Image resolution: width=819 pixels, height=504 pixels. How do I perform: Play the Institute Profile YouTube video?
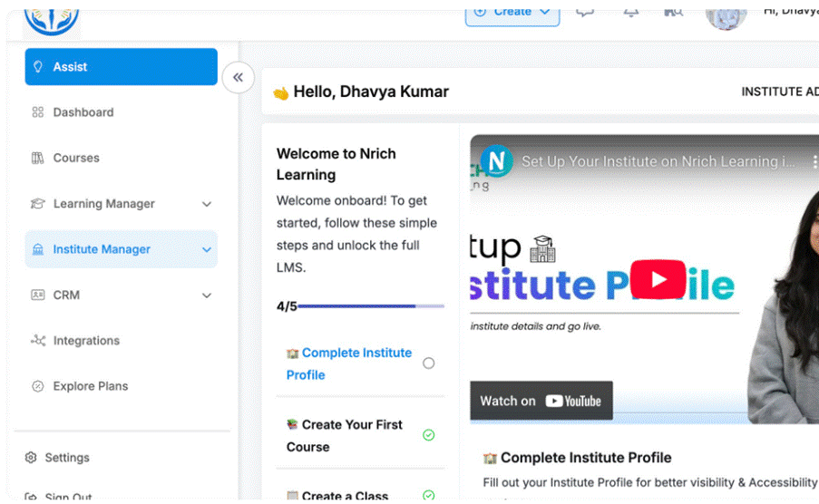point(658,279)
